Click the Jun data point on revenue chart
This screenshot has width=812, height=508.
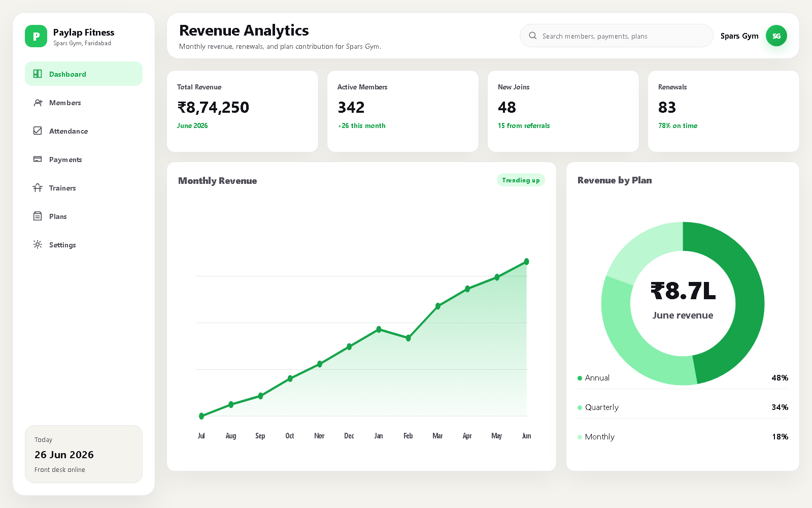point(526,262)
